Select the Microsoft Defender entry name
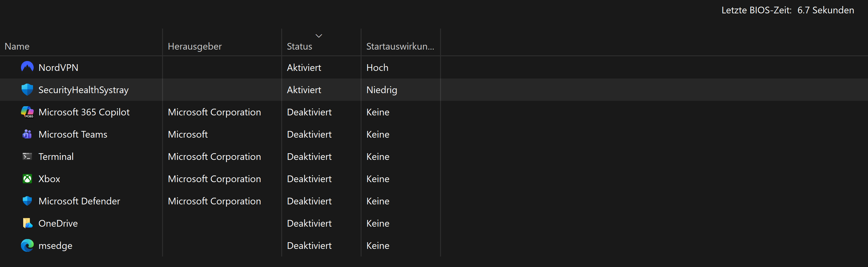The width and height of the screenshot is (868, 267). 79,201
